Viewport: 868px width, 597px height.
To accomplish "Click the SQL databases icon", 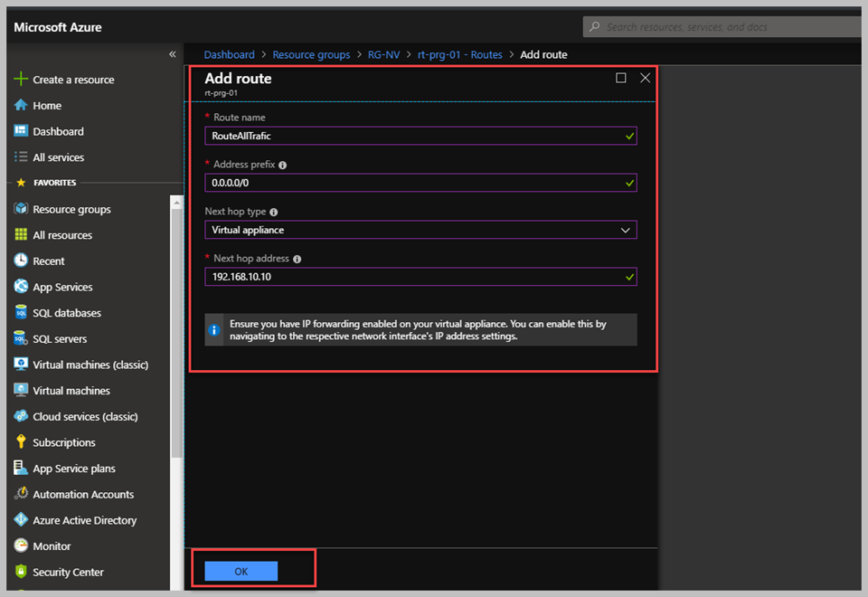I will (x=21, y=312).
